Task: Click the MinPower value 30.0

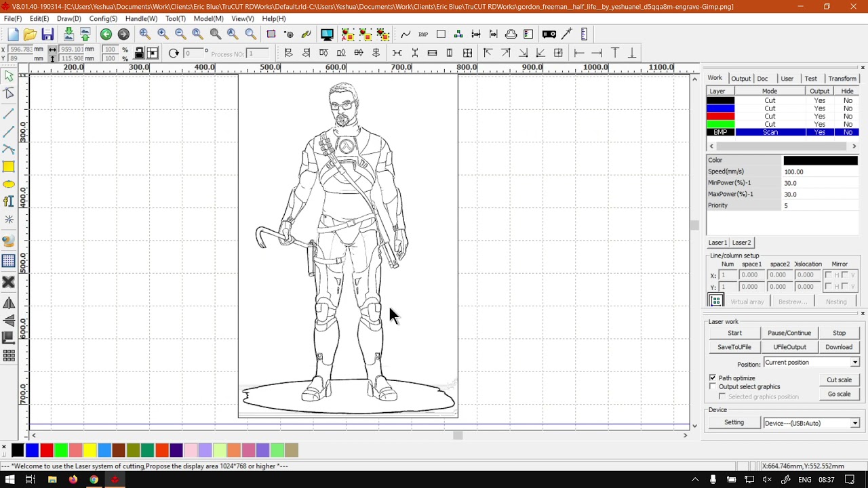Action: [x=821, y=183]
